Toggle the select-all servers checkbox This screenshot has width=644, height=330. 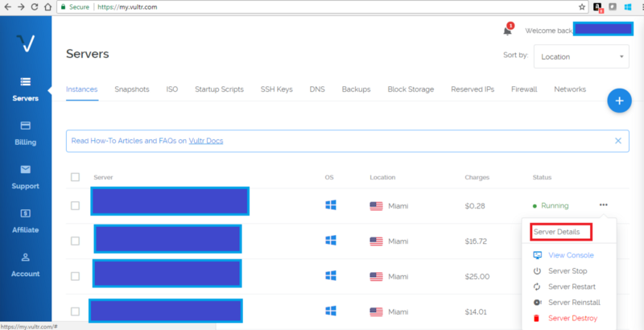pyautogui.click(x=75, y=177)
